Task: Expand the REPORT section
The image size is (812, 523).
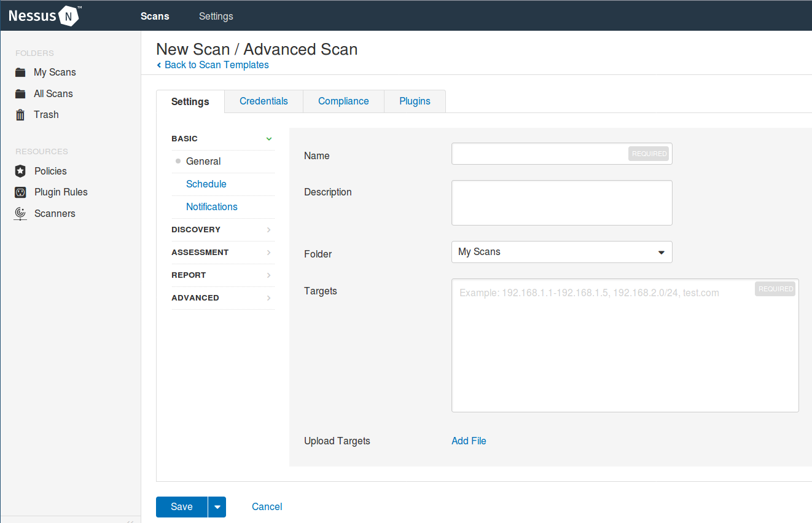Action: 222,275
